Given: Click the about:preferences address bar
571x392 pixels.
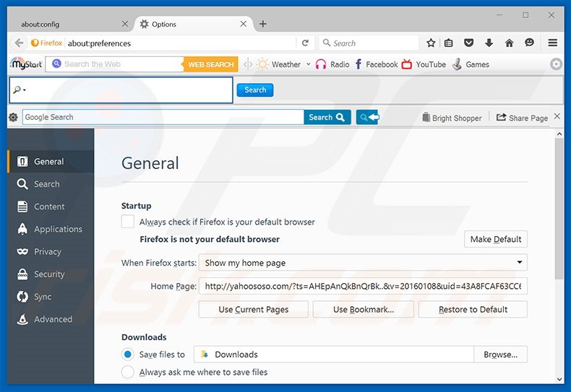Looking at the screenshot, I should 181,43.
